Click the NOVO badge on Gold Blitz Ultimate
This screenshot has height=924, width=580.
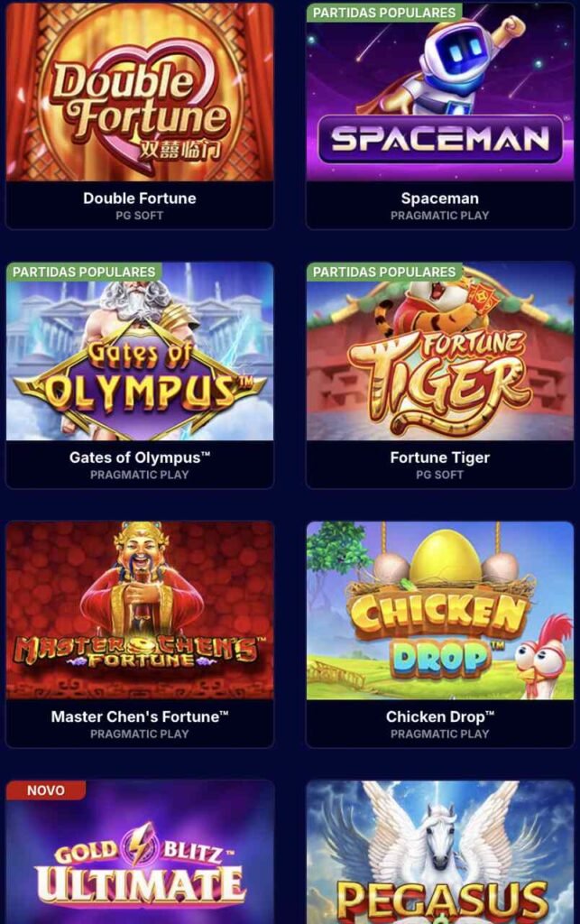click(x=46, y=790)
